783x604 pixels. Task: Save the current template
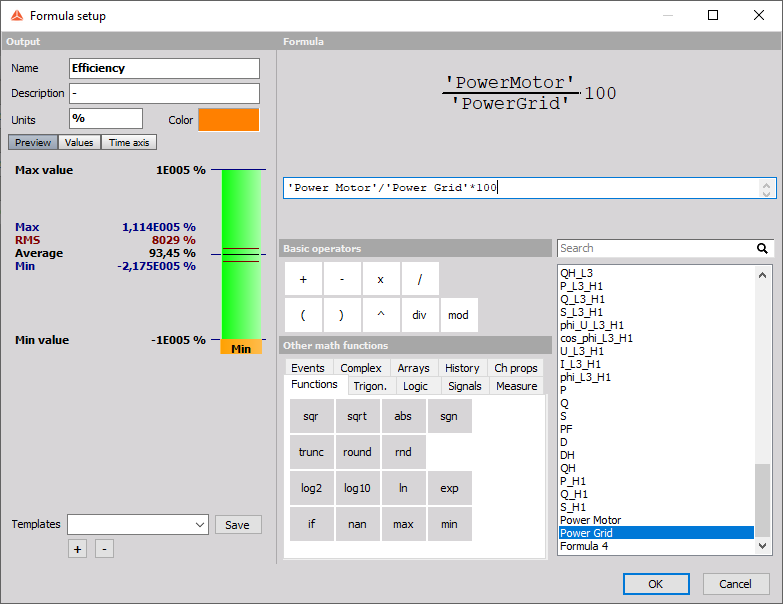(238, 525)
